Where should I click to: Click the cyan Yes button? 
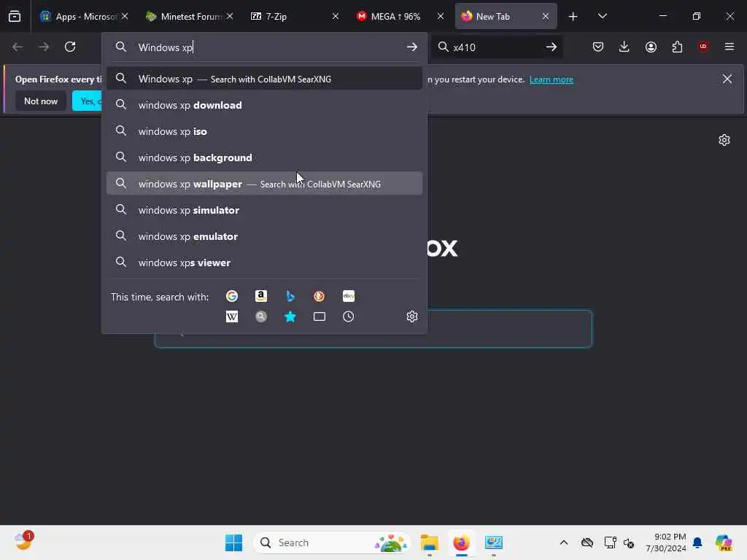tap(88, 101)
